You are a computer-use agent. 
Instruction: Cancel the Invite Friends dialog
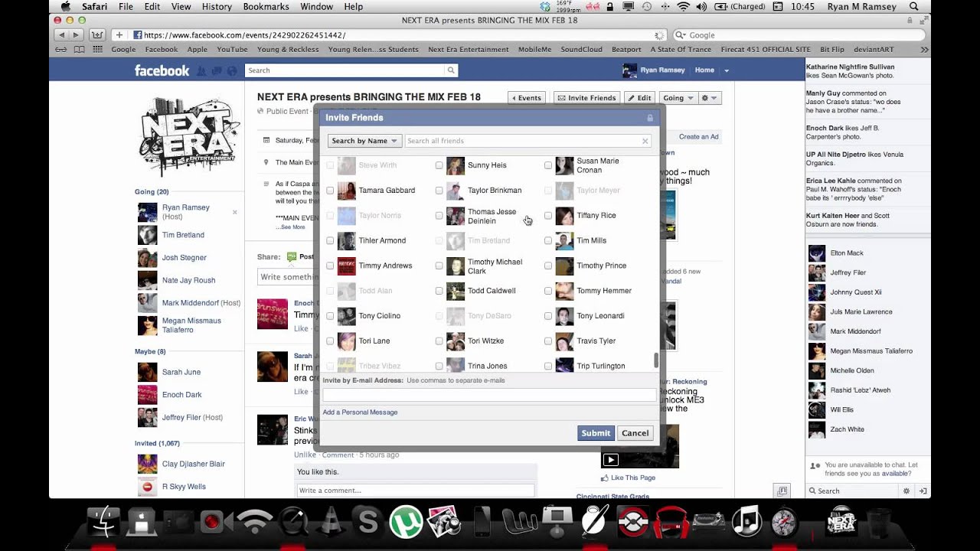[x=635, y=433]
